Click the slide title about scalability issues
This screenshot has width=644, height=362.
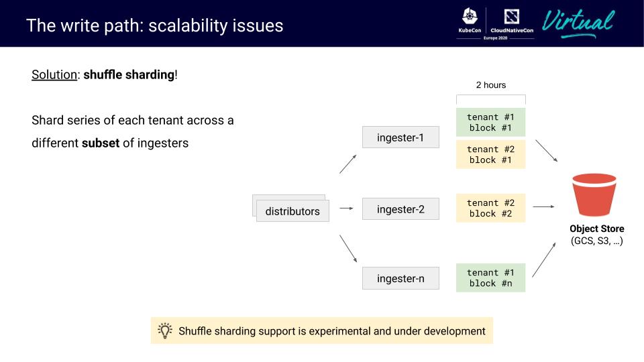[155, 25]
